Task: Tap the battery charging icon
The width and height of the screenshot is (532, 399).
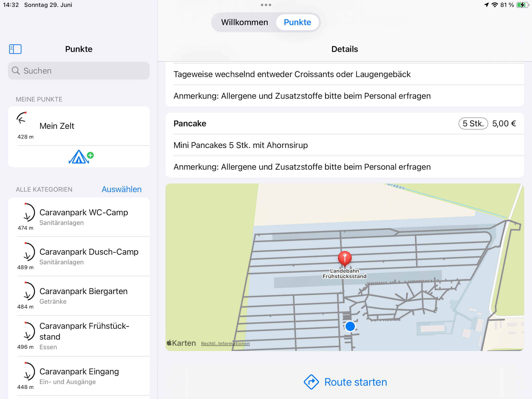Action: coord(522,5)
